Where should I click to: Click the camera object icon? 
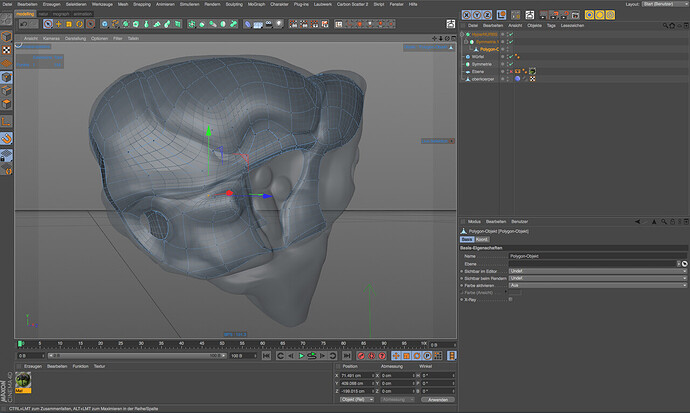point(268,24)
